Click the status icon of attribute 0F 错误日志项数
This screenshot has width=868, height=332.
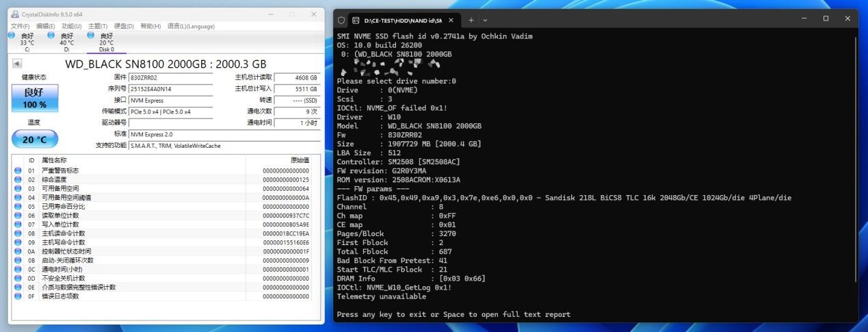(x=18, y=296)
